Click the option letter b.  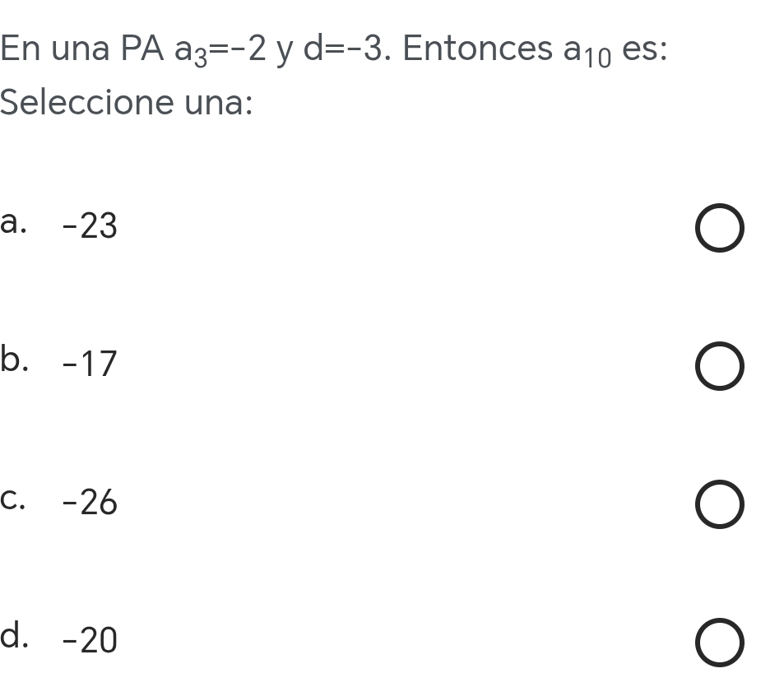(13, 360)
